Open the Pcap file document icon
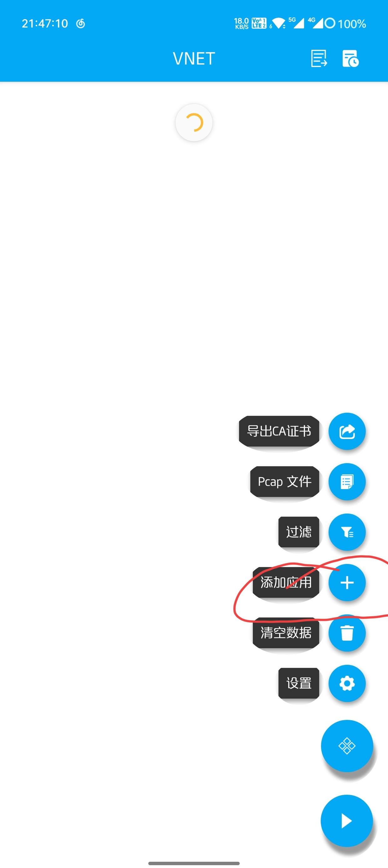 pos(347,482)
